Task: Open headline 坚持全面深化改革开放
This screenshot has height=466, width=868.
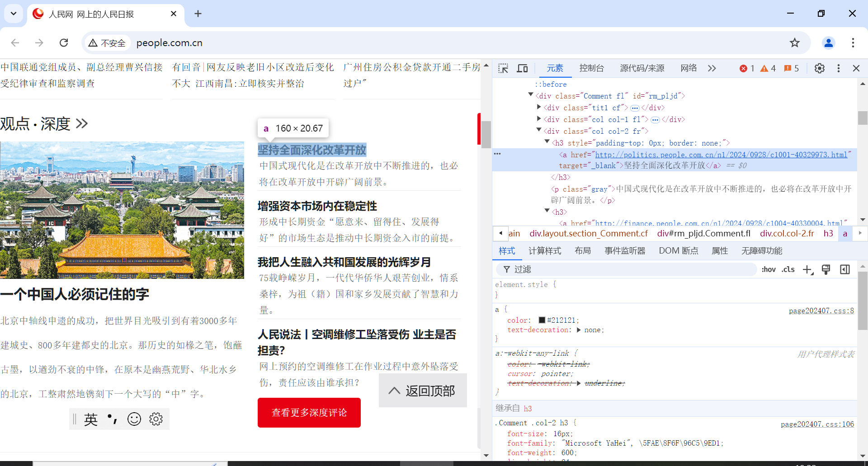Action: pos(312,150)
